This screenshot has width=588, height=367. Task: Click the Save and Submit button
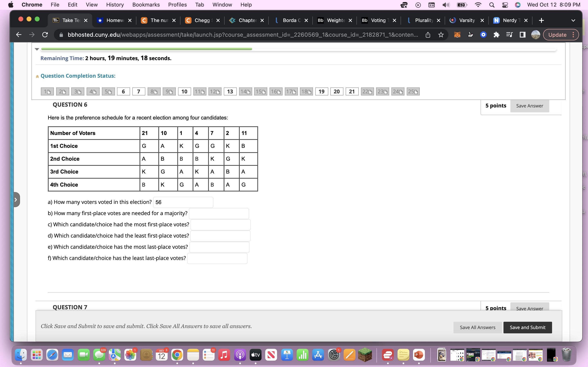(x=528, y=327)
